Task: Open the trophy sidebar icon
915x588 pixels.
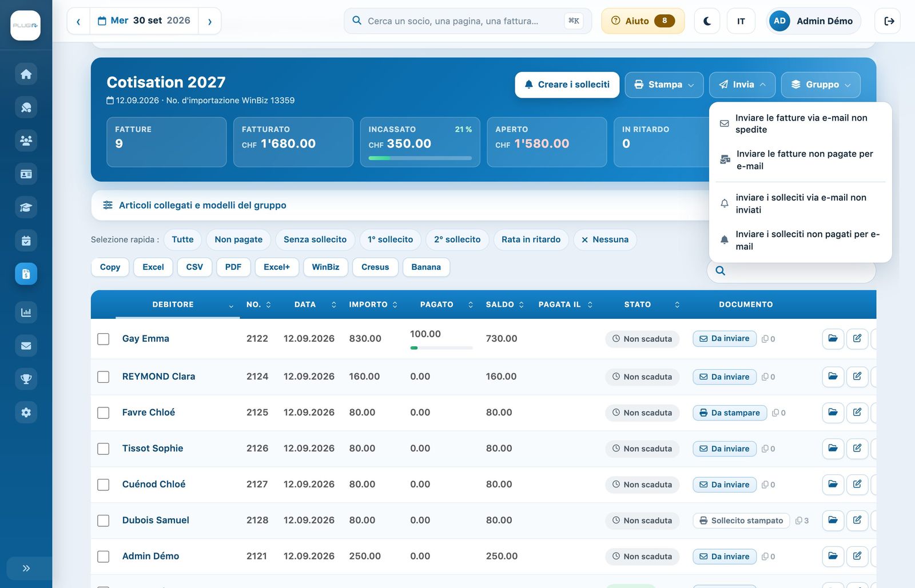Action: [26, 379]
